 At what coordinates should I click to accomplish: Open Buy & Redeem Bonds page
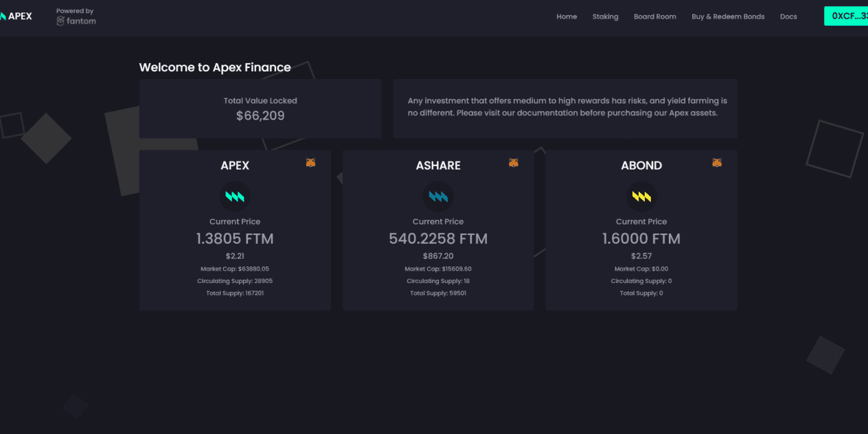728,16
